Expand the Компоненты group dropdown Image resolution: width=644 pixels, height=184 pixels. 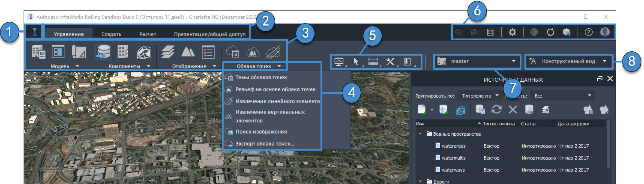point(148,66)
